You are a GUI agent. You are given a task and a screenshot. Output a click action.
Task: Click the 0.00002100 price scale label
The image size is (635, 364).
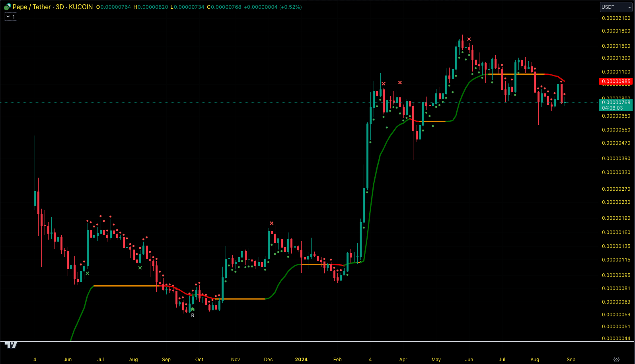616,18
